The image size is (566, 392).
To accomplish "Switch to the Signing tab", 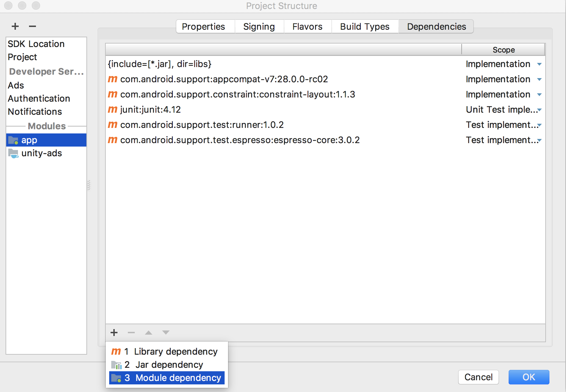I will click(259, 27).
